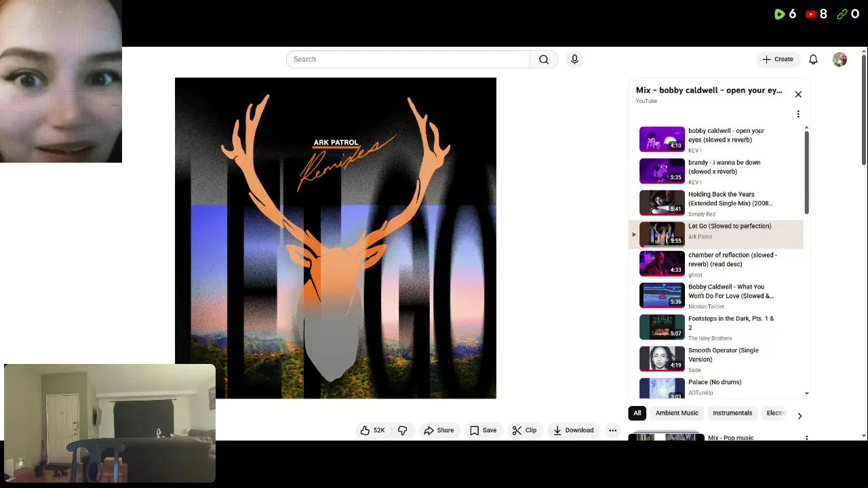Click chamber of reflection title text
Viewport: 868px width, 488px height.
pyautogui.click(x=732, y=260)
